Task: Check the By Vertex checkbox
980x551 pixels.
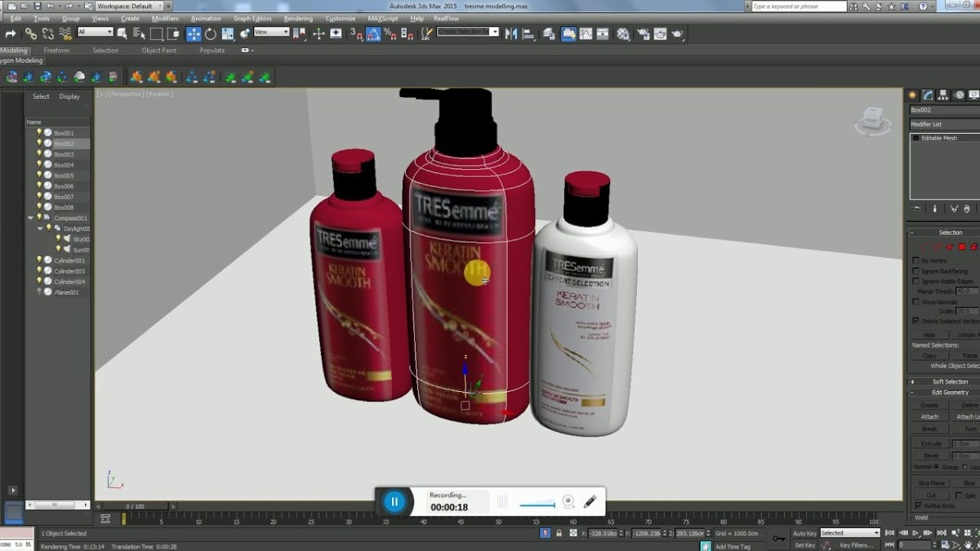Action: coord(916,260)
